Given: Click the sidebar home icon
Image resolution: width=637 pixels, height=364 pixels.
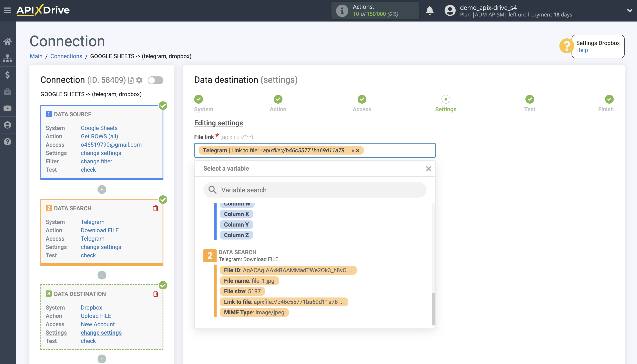Looking at the screenshot, I should pyautogui.click(x=7, y=41).
